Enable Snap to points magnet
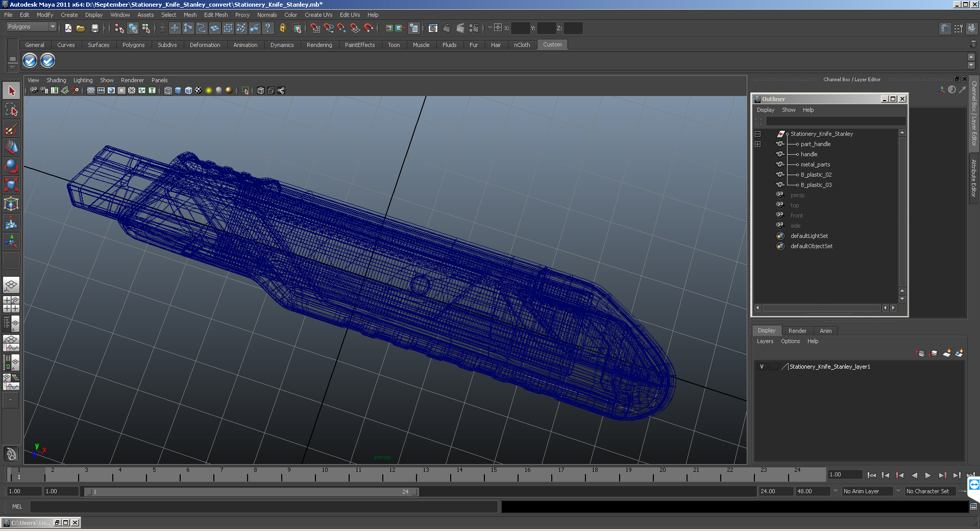 click(x=341, y=28)
